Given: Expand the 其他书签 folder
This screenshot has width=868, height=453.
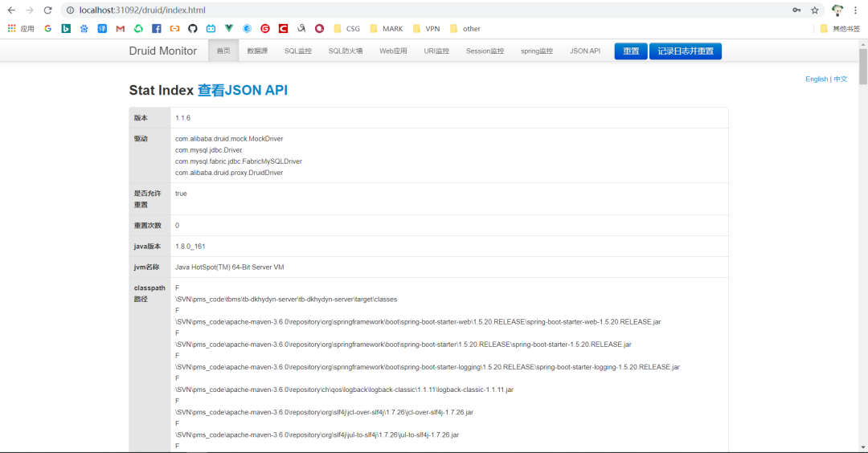Looking at the screenshot, I should coord(840,29).
